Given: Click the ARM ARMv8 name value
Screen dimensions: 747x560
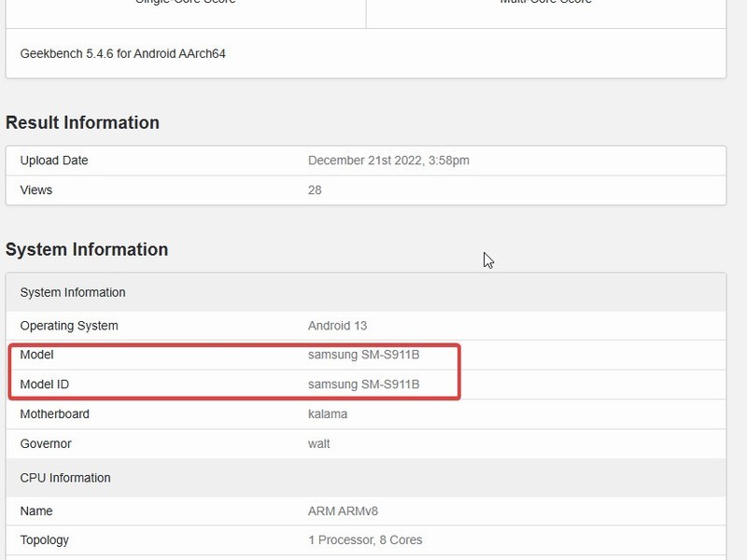Looking at the screenshot, I should click(343, 511).
